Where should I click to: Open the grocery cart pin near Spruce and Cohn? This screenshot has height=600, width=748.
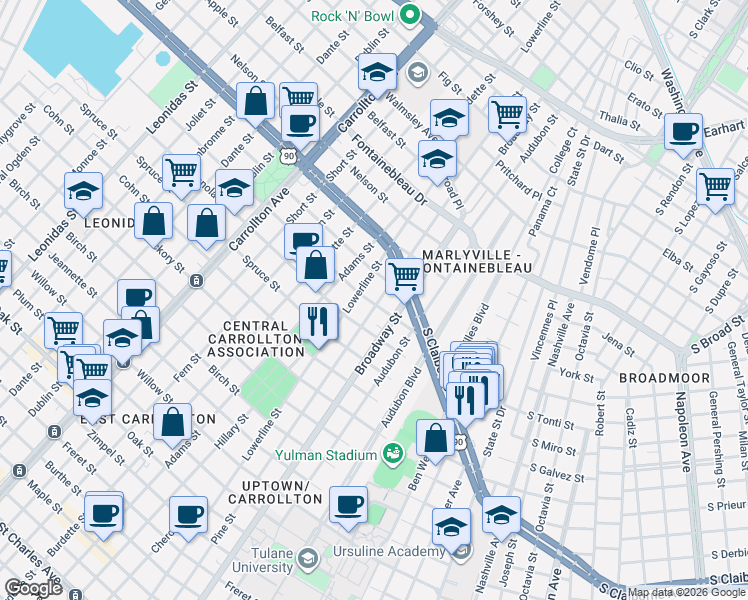(181, 173)
